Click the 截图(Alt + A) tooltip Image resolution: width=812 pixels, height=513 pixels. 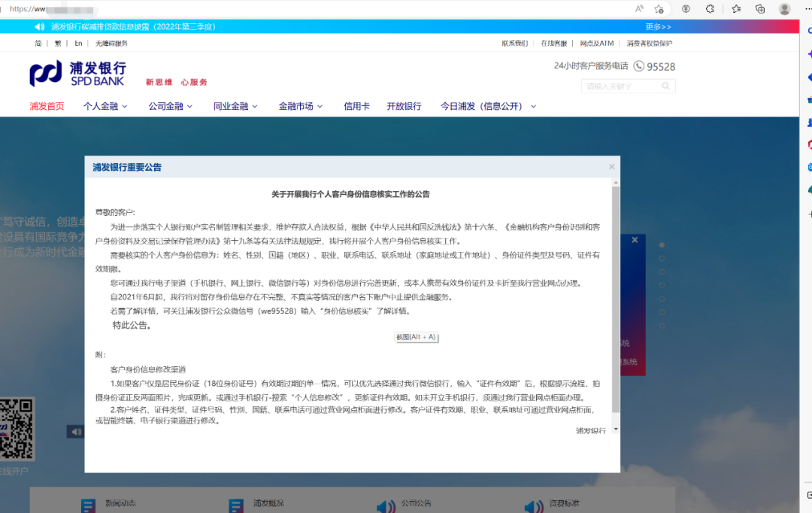[416, 337]
